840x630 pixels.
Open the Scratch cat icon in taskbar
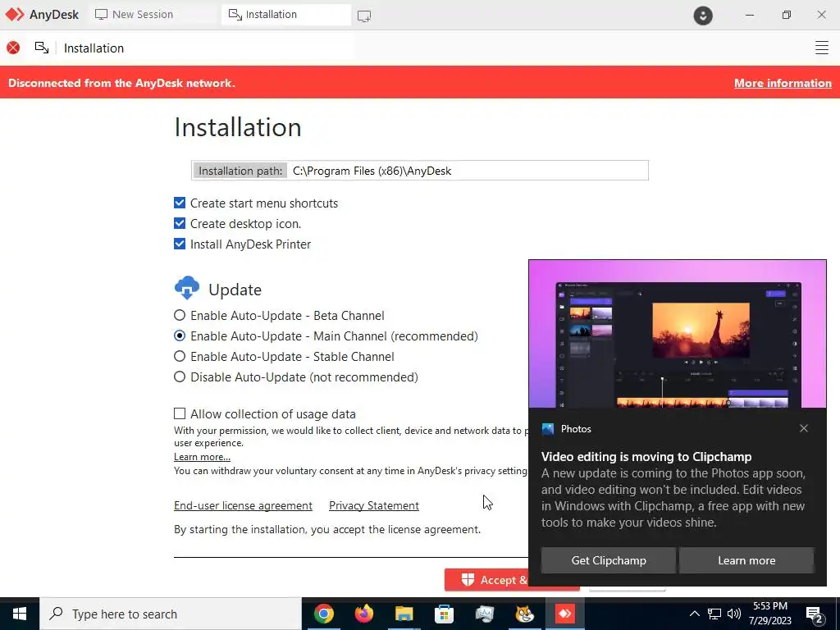tap(524, 614)
